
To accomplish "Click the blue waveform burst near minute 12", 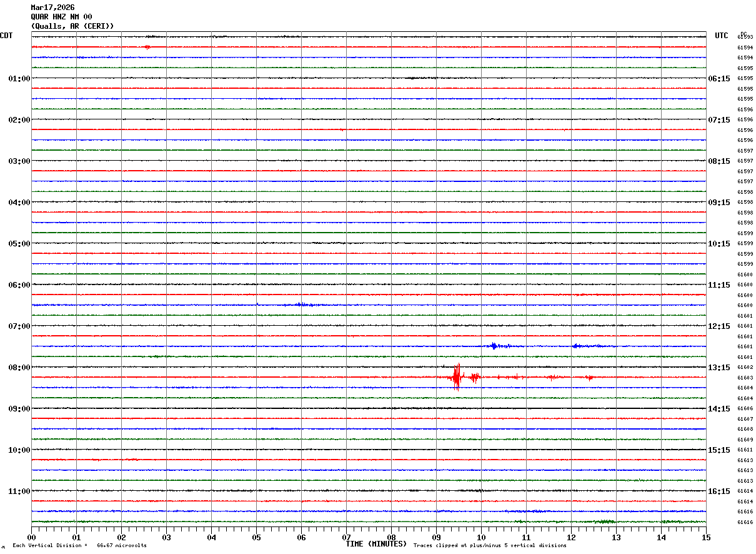I will pos(577,346).
